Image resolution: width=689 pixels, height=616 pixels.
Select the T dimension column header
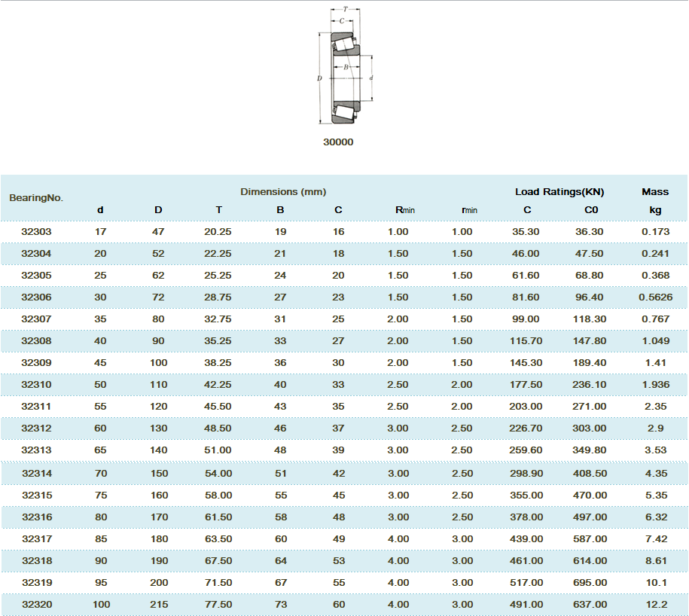pos(218,210)
